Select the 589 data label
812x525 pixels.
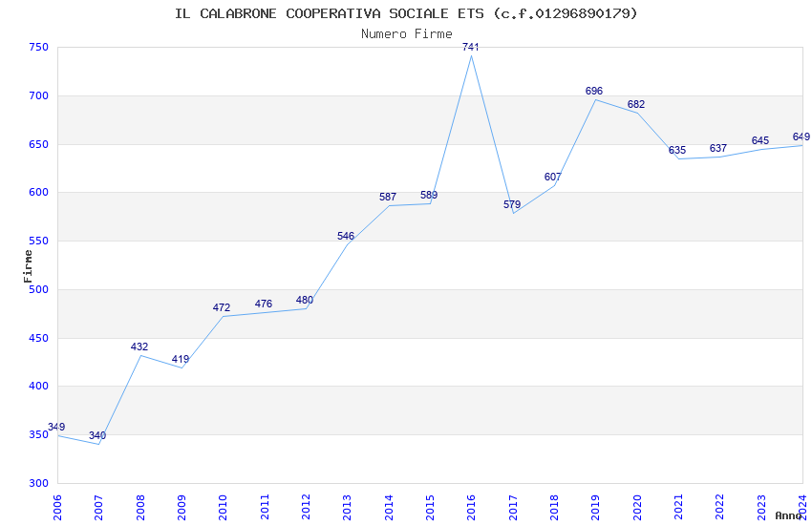click(x=429, y=195)
